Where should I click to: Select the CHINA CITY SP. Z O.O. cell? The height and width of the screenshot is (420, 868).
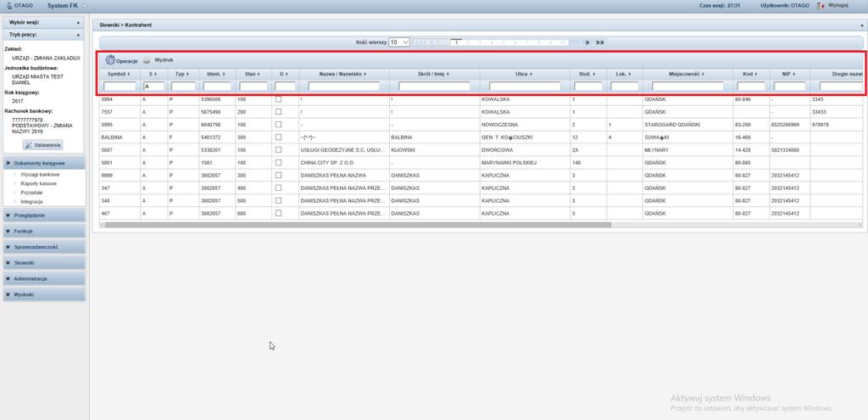344,163
